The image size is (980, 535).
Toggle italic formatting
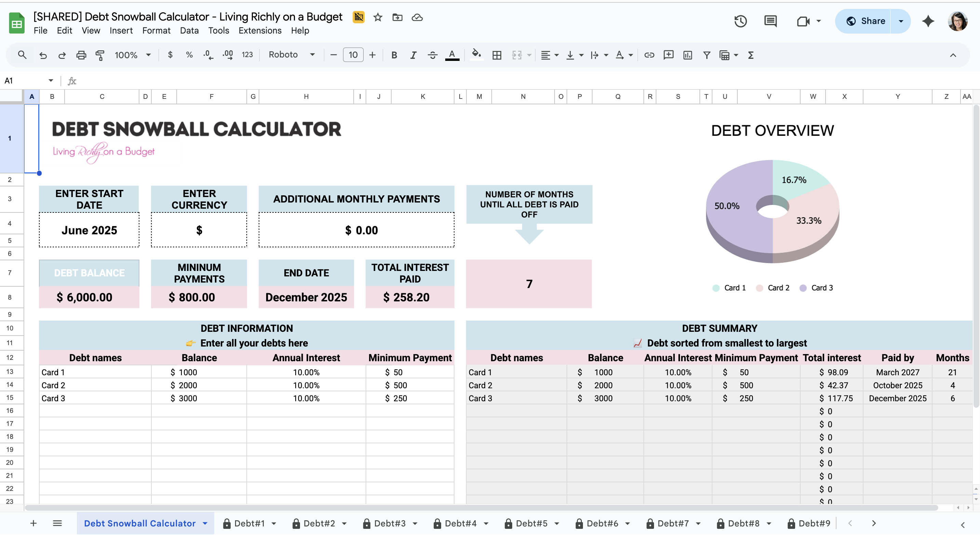tap(413, 55)
